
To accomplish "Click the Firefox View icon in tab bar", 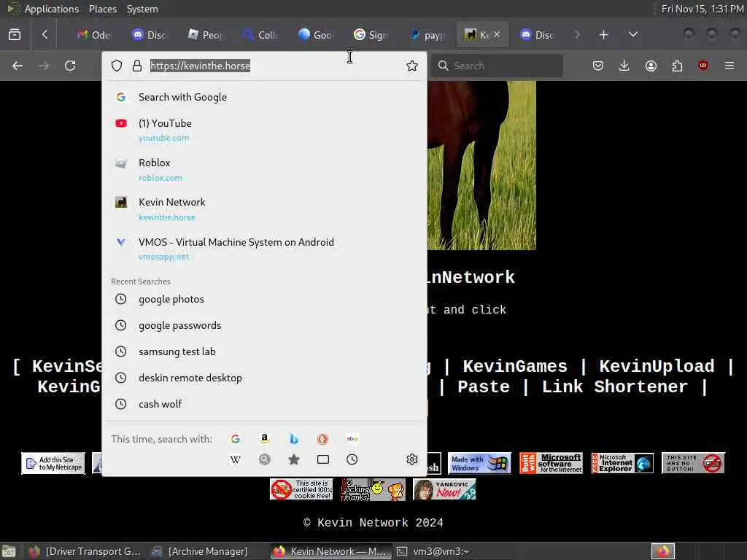I will pos(15,35).
